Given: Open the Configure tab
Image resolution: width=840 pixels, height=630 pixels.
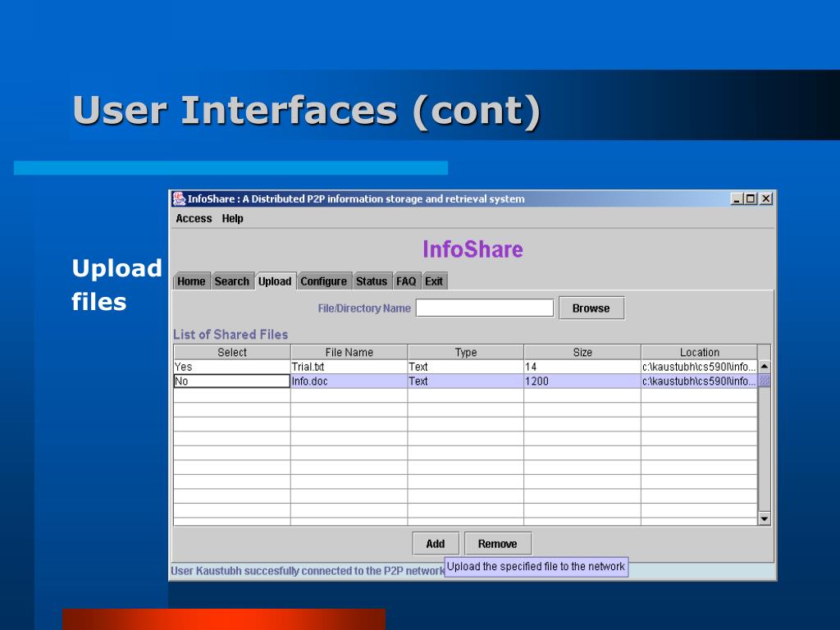Looking at the screenshot, I should click(323, 281).
